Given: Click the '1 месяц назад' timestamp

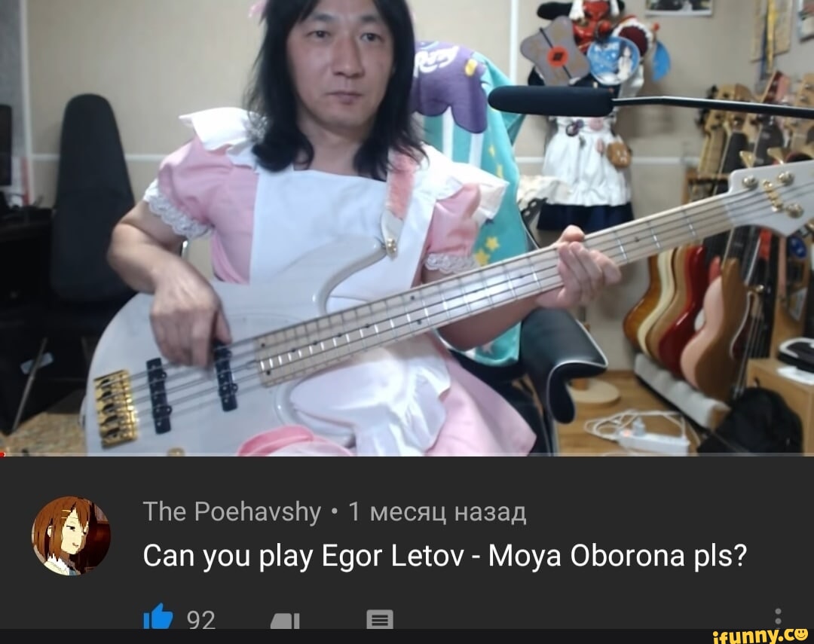Looking at the screenshot, I should (438, 511).
